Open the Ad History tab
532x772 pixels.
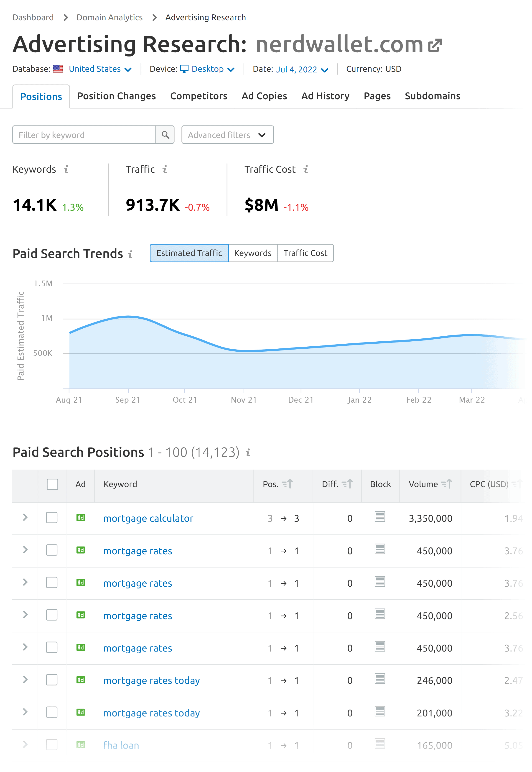tap(325, 96)
